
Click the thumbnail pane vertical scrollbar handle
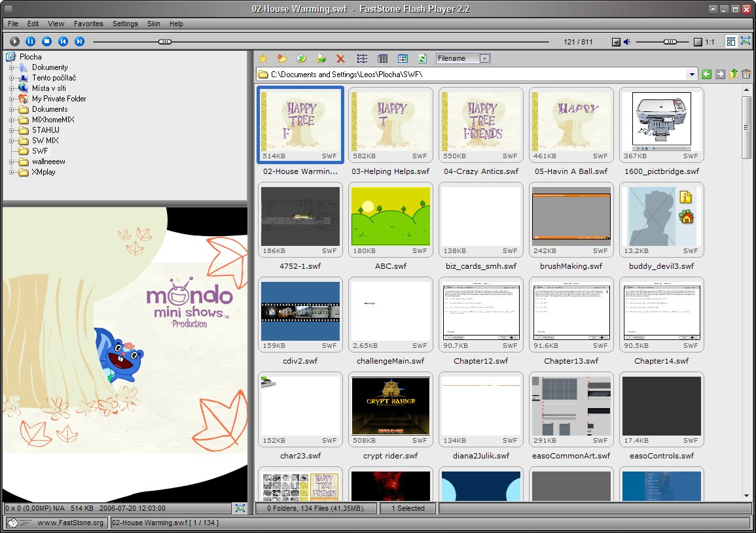(746, 126)
